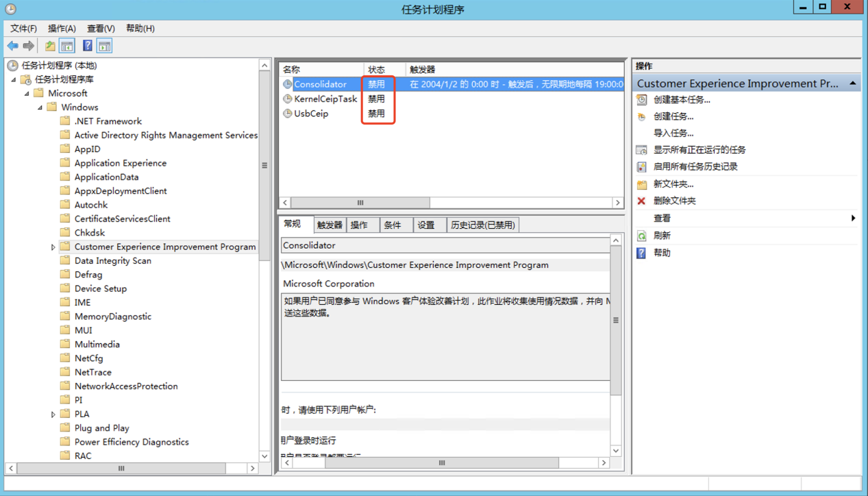
Task: Click the 启用所有任务历史记录 action link
Action: [695, 166]
